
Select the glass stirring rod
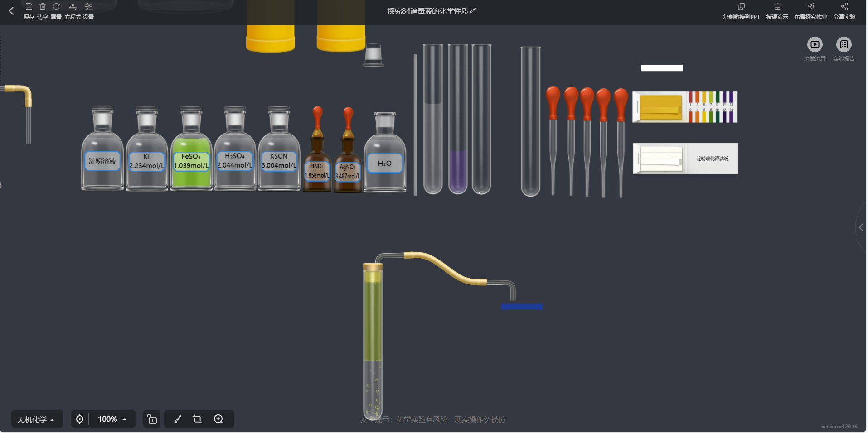[x=415, y=125]
